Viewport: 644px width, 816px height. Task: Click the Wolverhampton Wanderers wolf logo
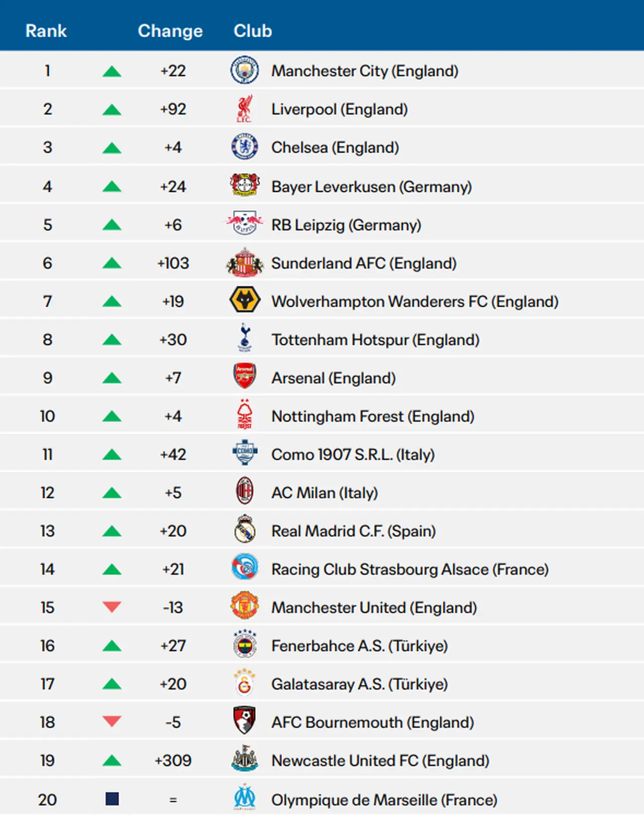(x=245, y=301)
